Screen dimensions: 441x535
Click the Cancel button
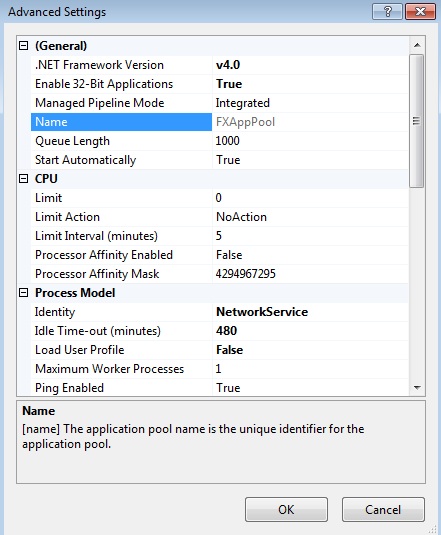383,509
